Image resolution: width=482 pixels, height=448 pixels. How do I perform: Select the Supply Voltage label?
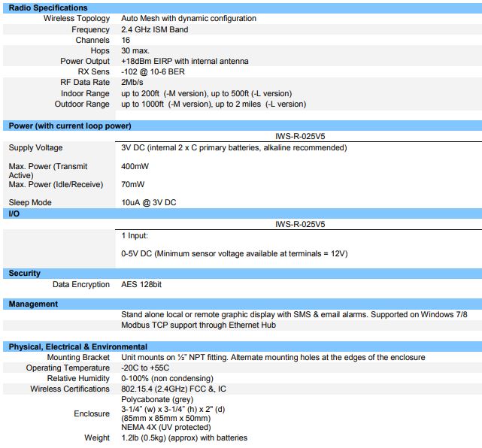pyautogui.click(x=35, y=148)
